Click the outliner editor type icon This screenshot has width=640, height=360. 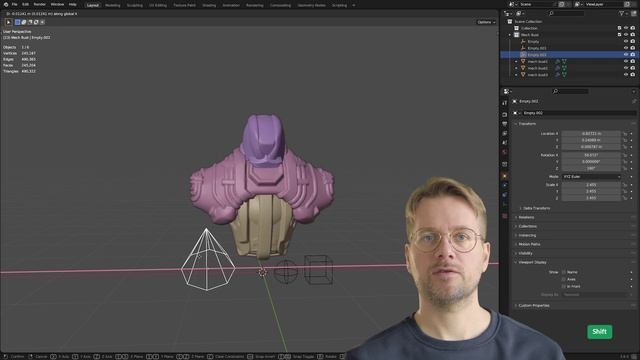tap(507, 13)
